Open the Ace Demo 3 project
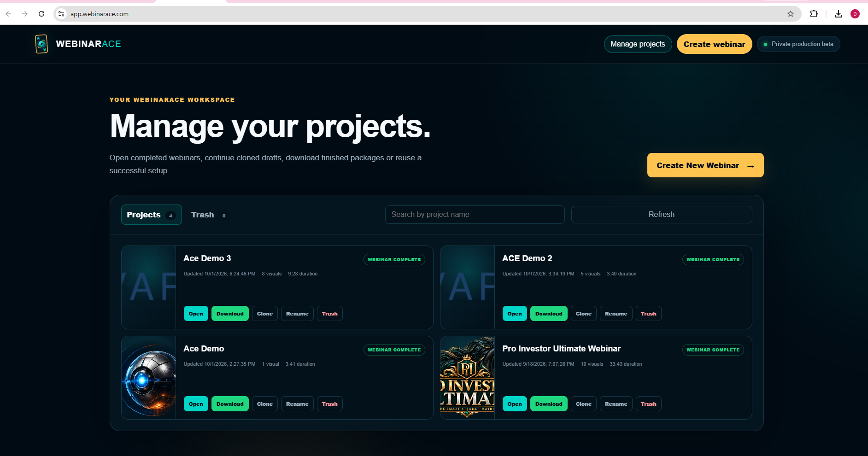Image resolution: width=868 pixels, height=456 pixels. 196,314
